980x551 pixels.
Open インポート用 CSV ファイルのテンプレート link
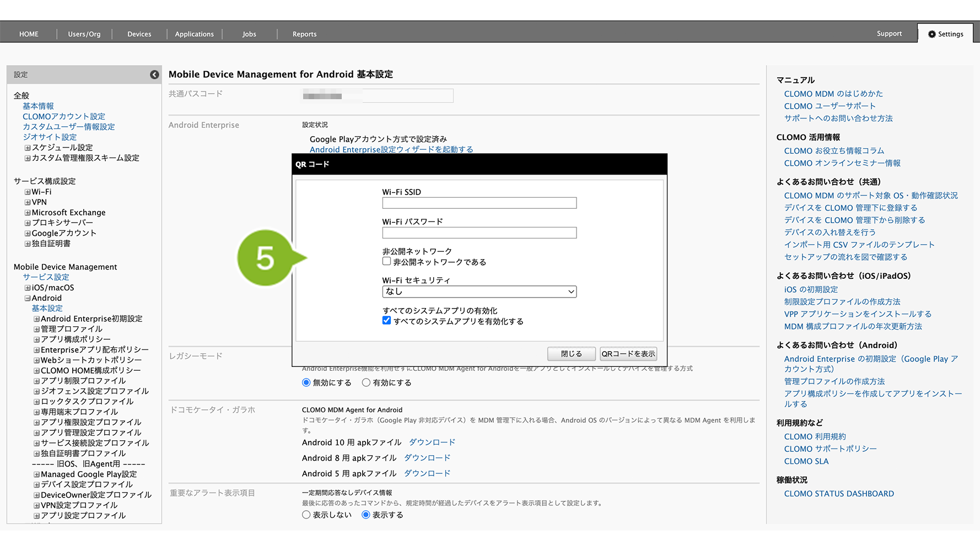click(859, 245)
